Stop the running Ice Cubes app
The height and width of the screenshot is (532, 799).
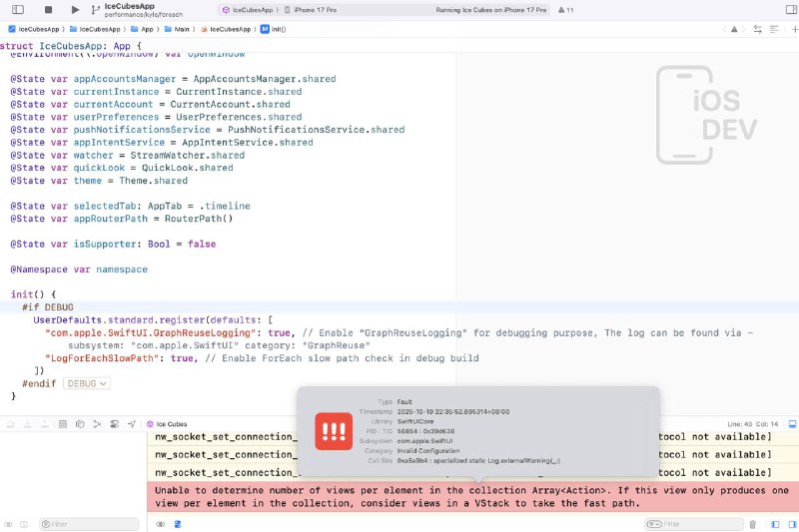click(48, 9)
